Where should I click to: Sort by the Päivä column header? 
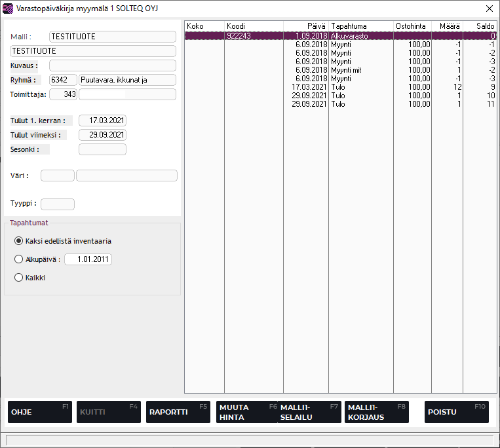pyautogui.click(x=305, y=26)
